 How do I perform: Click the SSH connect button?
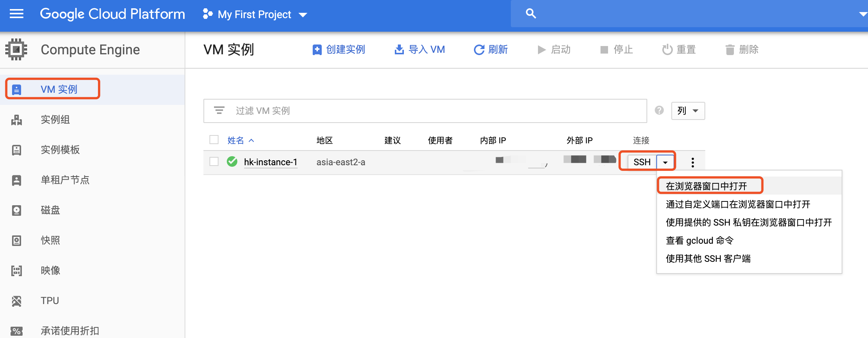tap(642, 162)
